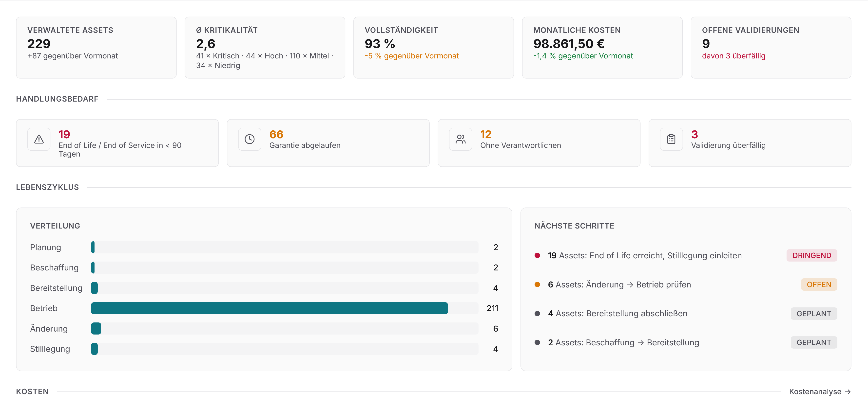Click the Änderung count value 6

[x=496, y=329]
